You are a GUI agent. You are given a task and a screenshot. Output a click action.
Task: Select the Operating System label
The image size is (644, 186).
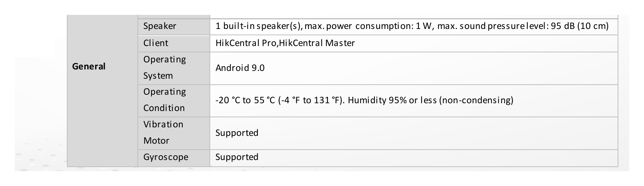(165, 68)
